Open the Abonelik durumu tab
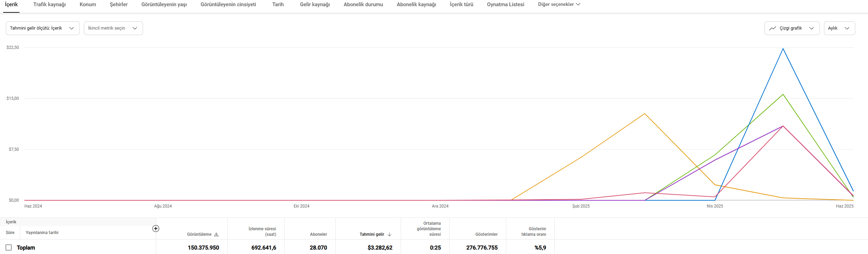Viewport: 868px width, 254px height. click(363, 4)
